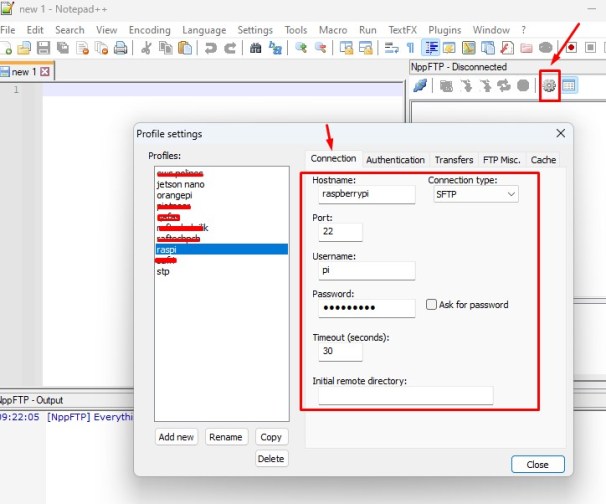Switch to the FTP Misc. tab
This screenshot has width=606, height=504.
click(x=502, y=160)
